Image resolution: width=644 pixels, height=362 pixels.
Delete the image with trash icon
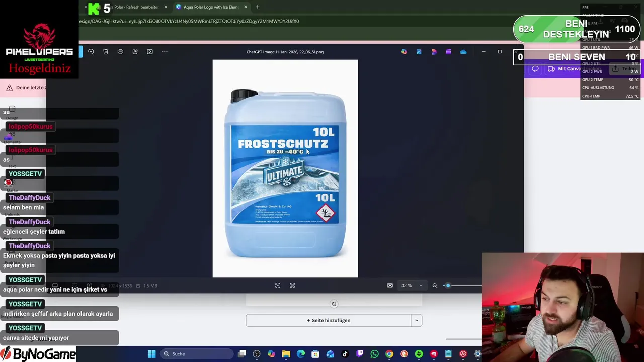106,52
